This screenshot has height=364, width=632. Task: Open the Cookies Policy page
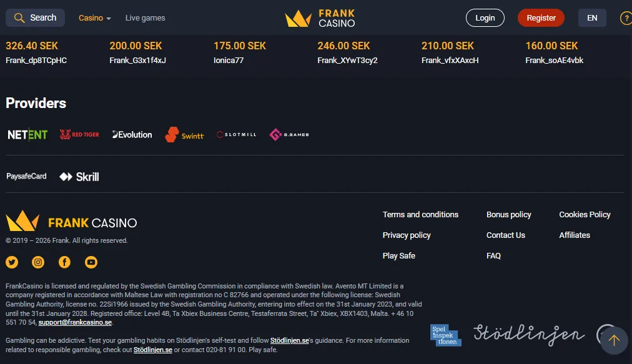(x=585, y=214)
